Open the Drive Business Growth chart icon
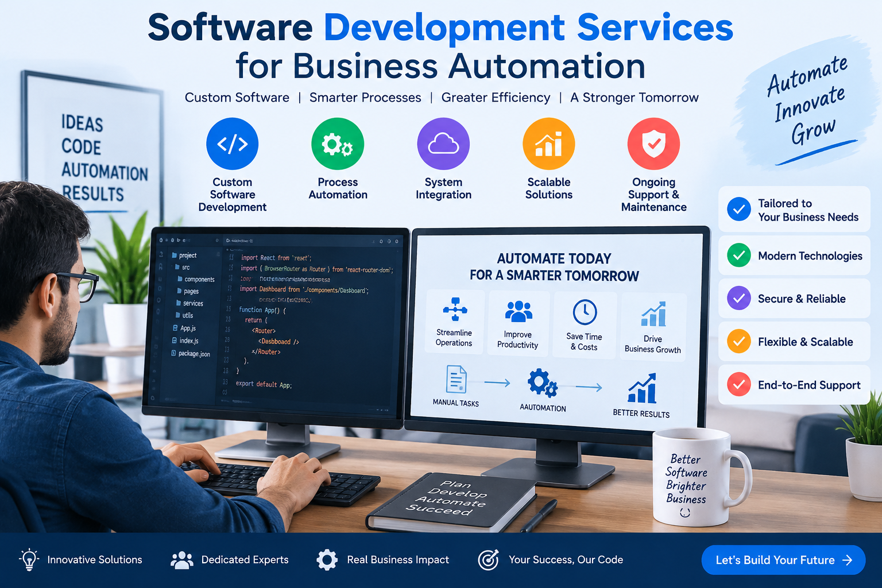Viewport: 882px width, 588px height. pos(653,314)
